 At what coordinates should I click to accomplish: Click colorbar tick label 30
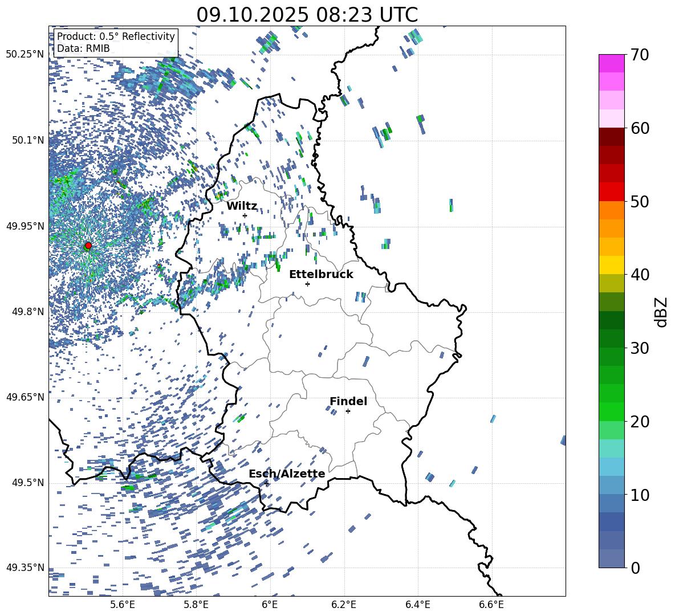(x=640, y=348)
